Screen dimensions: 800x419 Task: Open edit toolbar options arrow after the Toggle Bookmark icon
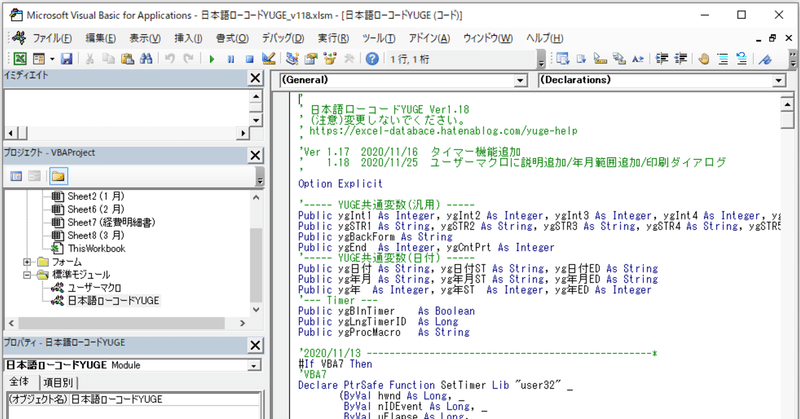tap(792, 59)
